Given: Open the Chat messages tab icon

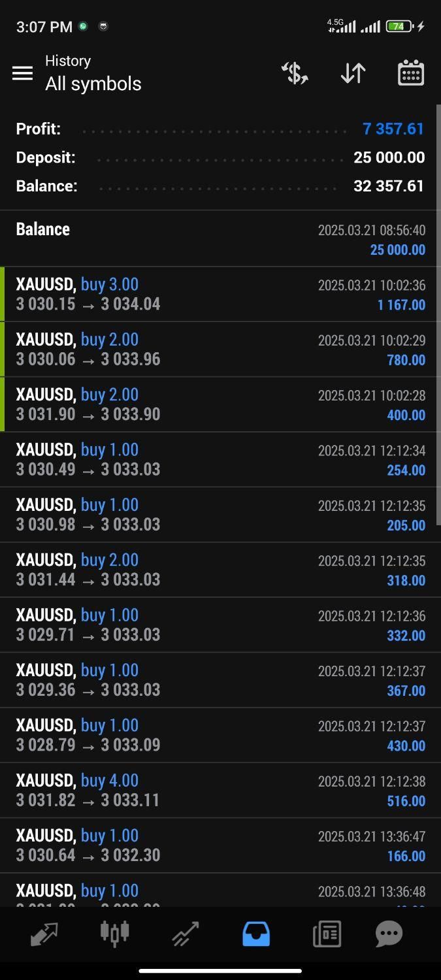Looking at the screenshot, I should coord(389,934).
